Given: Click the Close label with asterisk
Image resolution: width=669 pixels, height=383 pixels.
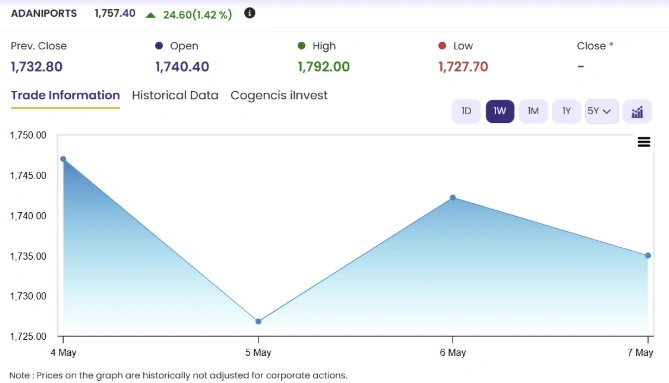Looking at the screenshot, I should 595,46.
